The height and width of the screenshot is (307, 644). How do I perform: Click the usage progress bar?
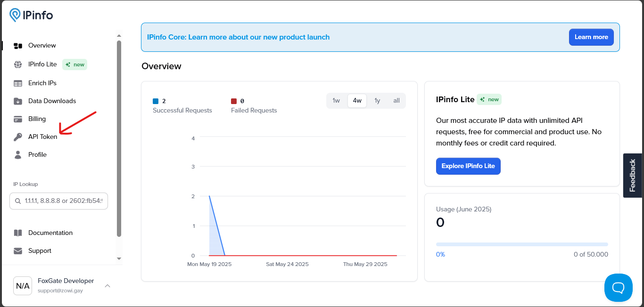pyautogui.click(x=522, y=244)
